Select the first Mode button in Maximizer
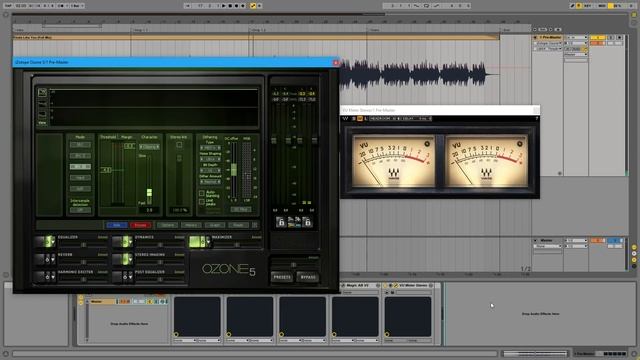 (x=80, y=145)
